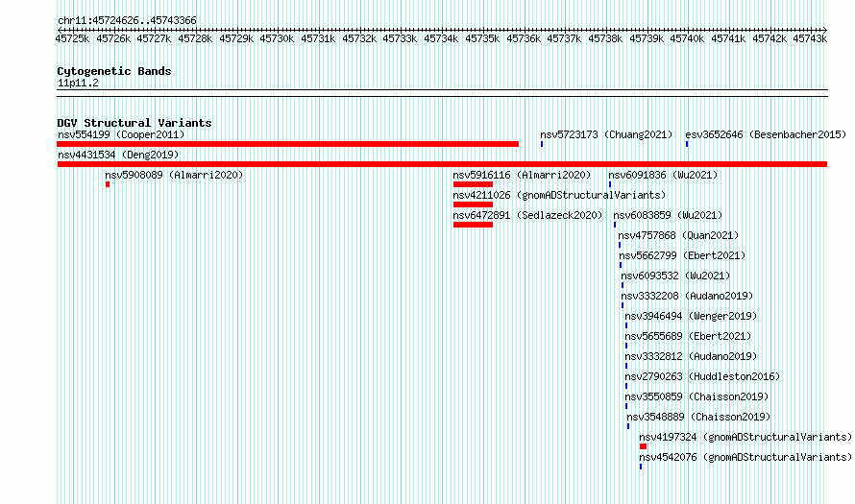Click the 11p11.2 cytogenetic band bar

click(442, 93)
